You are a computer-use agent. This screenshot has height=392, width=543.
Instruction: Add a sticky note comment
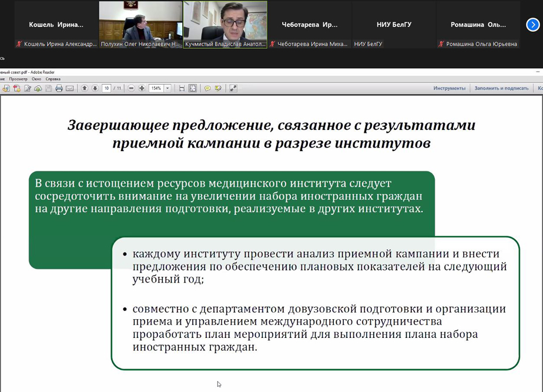coord(207,88)
